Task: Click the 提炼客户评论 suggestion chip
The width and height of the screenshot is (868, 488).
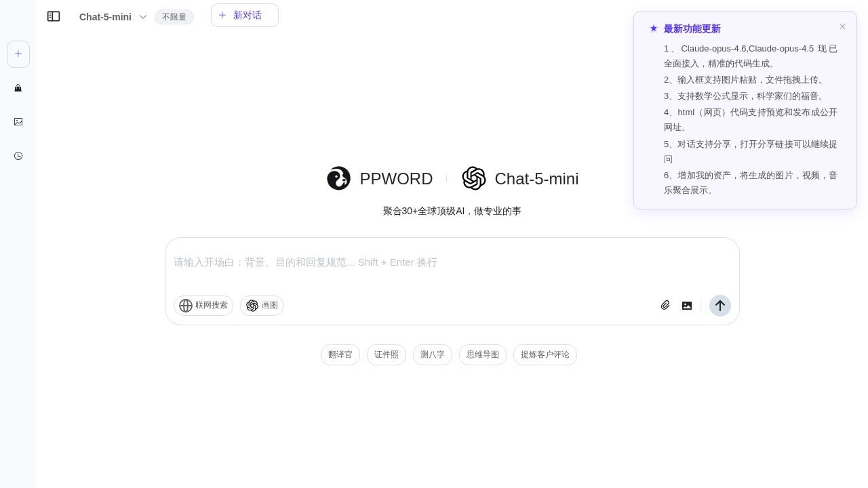Action: click(x=545, y=354)
